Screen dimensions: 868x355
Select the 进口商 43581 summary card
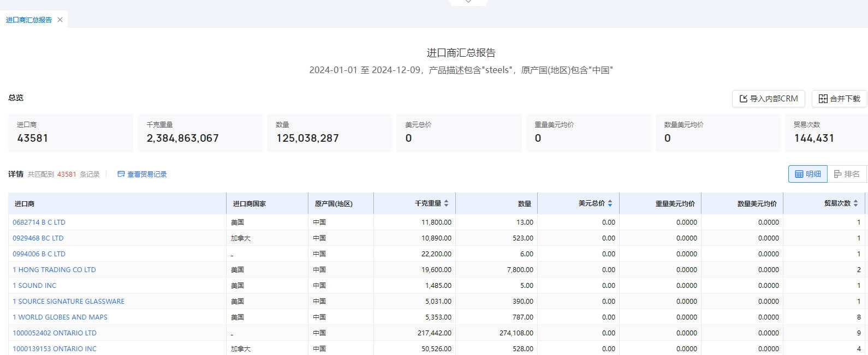pos(70,133)
